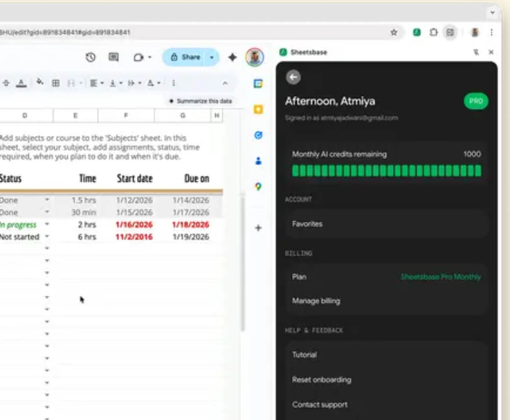510x420 pixels.
Task: Open the borders tool in the toolbar
Action: point(56,83)
